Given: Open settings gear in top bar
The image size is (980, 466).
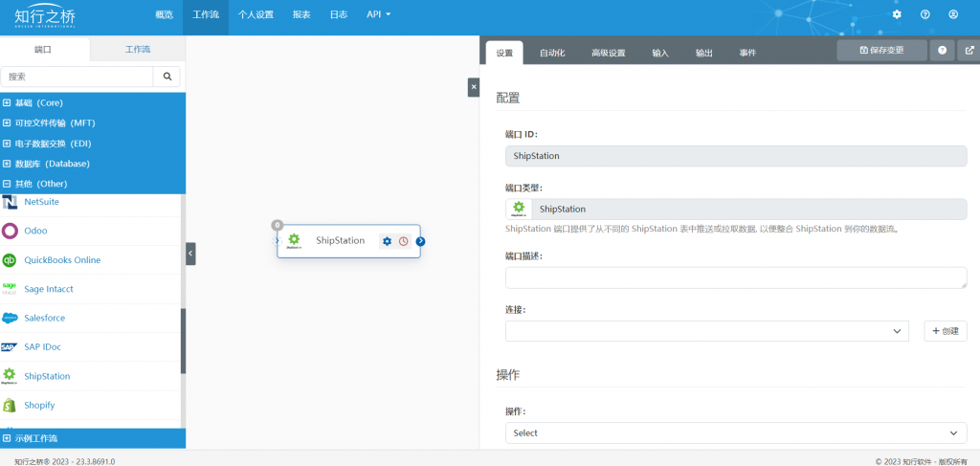Looking at the screenshot, I should [897, 14].
